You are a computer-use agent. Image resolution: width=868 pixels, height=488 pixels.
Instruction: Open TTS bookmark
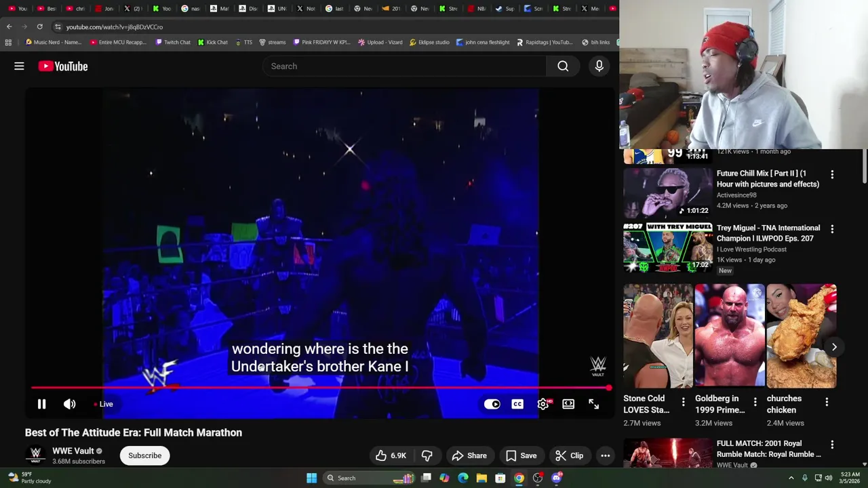[243, 42]
